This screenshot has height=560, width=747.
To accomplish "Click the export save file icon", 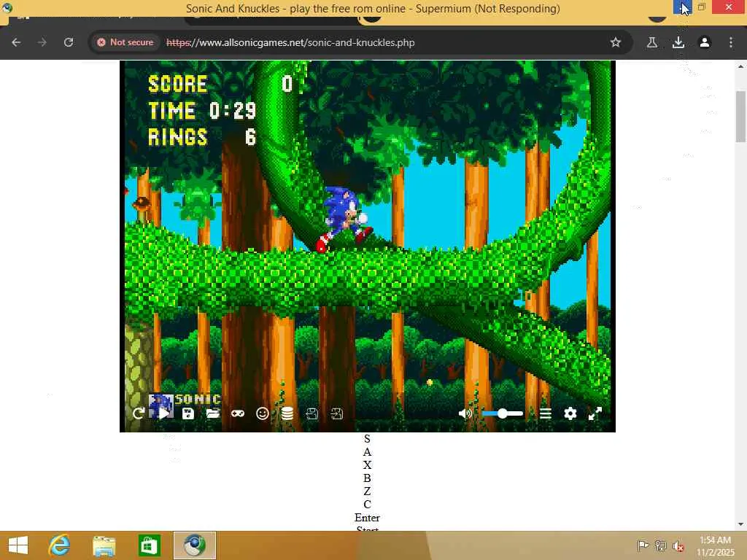I will pyautogui.click(x=312, y=414).
